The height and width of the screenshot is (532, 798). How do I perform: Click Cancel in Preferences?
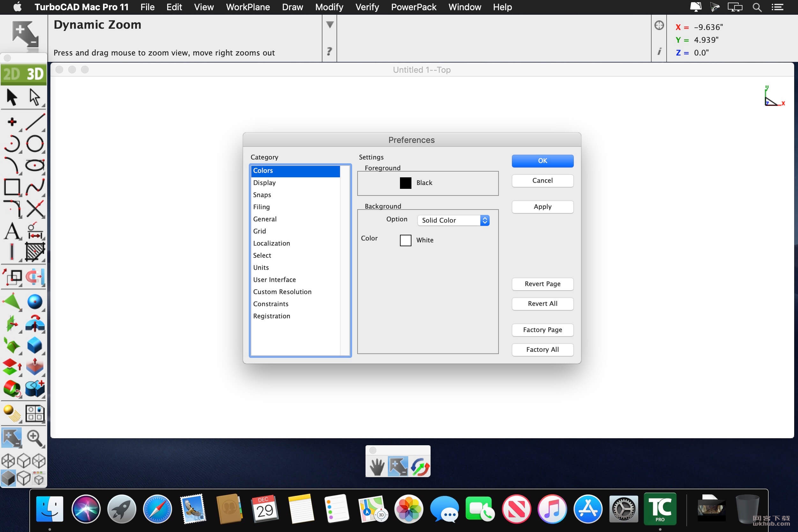[543, 181]
